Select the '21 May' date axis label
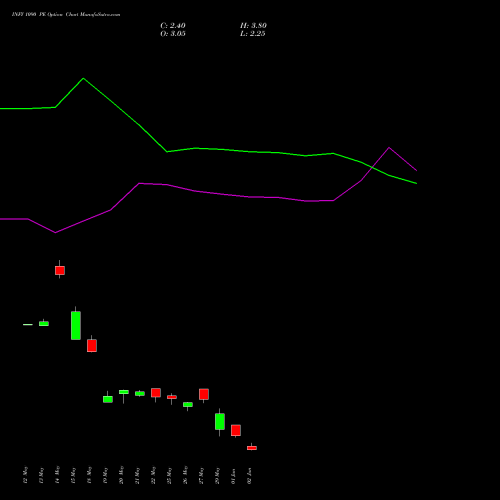 [x=137, y=475]
